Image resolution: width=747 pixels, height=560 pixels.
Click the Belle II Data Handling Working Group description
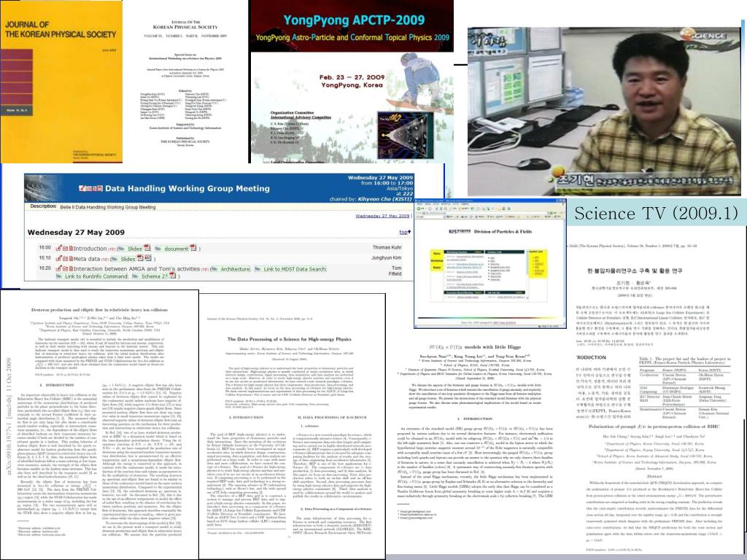pos(108,207)
